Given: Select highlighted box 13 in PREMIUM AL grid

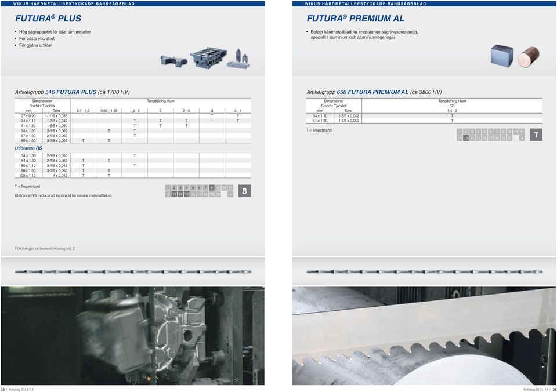Looking at the screenshot, I should (x=466, y=138).
